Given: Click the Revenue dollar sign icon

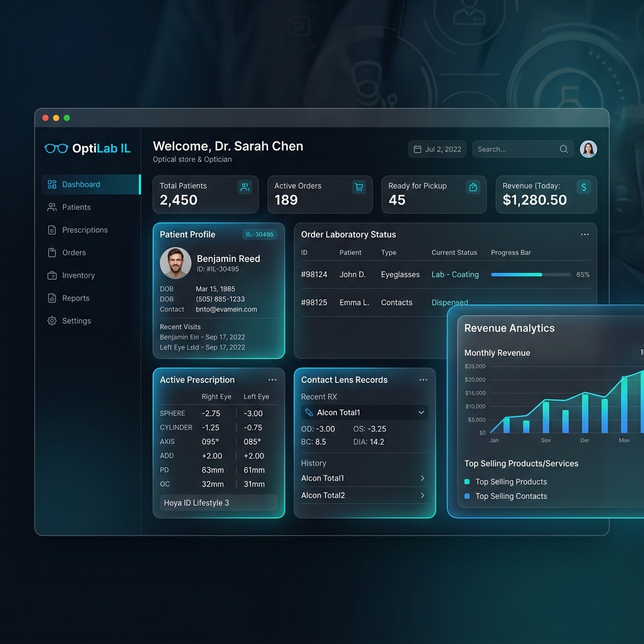Looking at the screenshot, I should (584, 187).
